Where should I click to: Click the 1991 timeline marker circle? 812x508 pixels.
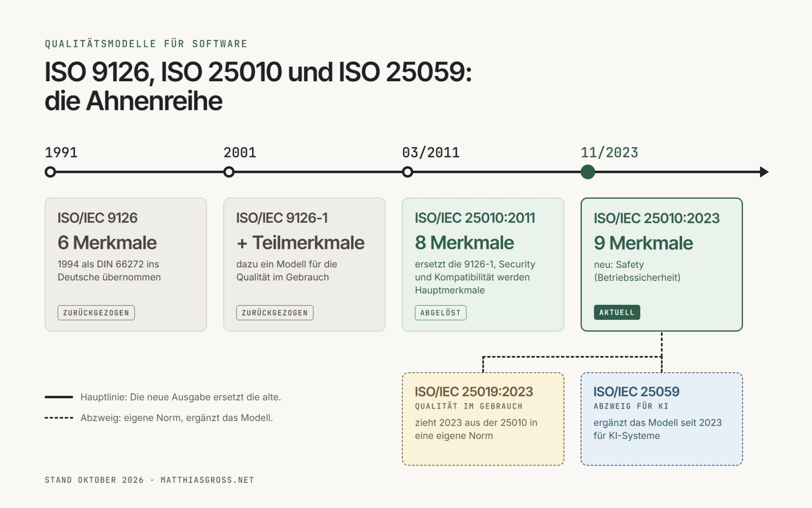(51, 172)
